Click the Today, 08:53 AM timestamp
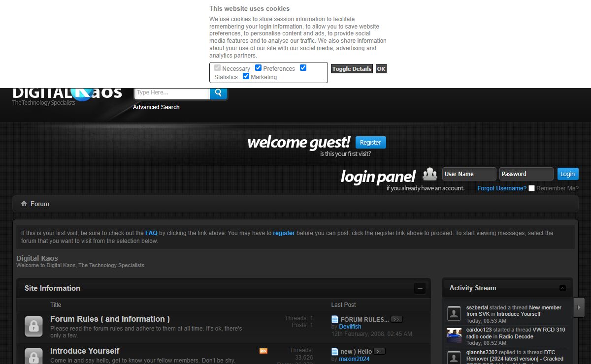Viewport: 591px width, 364px height. coord(486,321)
